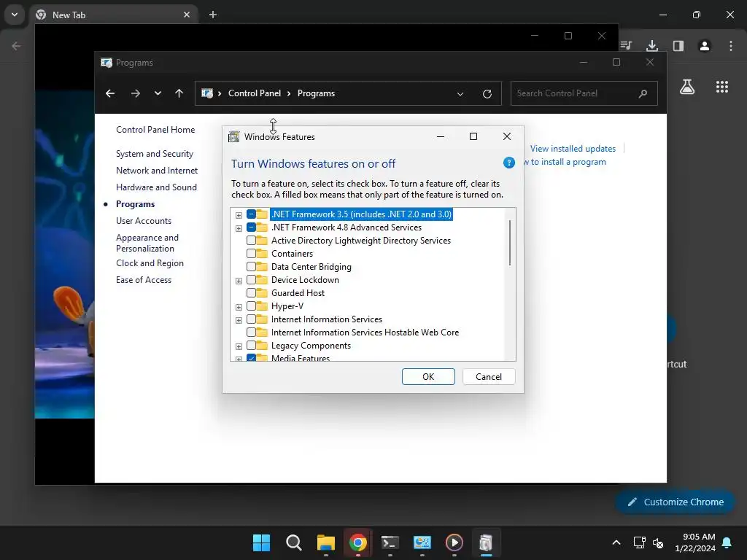Open taskbar Search icon
This screenshot has width=747, height=560.
pos(293,542)
